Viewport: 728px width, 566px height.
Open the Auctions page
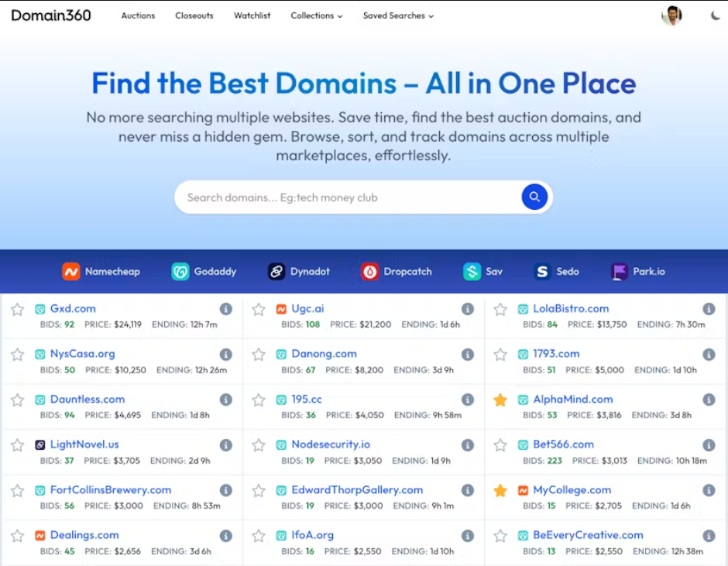138,15
